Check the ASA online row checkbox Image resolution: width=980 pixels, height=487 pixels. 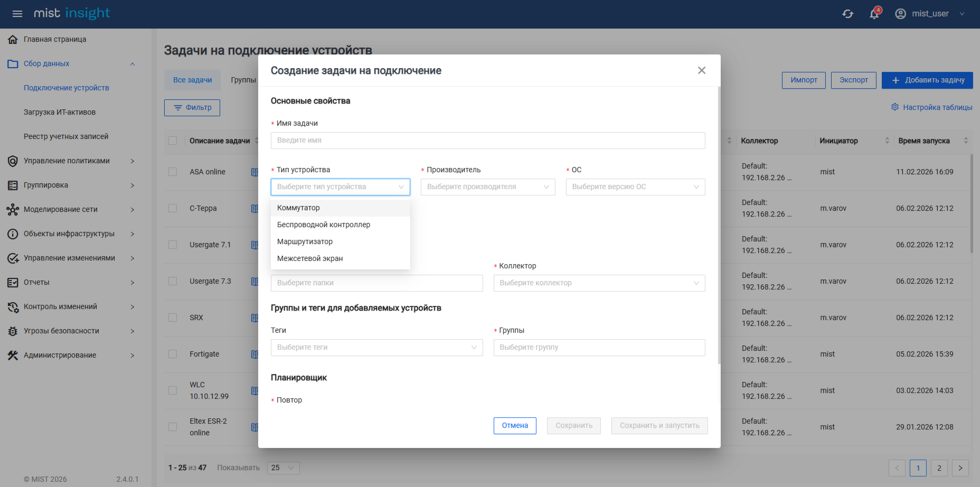point(173,172)
